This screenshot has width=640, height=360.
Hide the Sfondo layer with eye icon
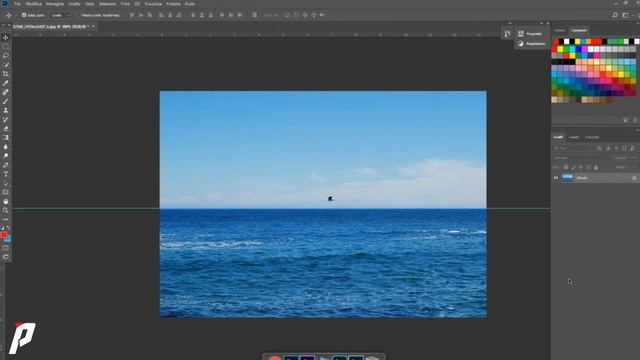[556, 178]
